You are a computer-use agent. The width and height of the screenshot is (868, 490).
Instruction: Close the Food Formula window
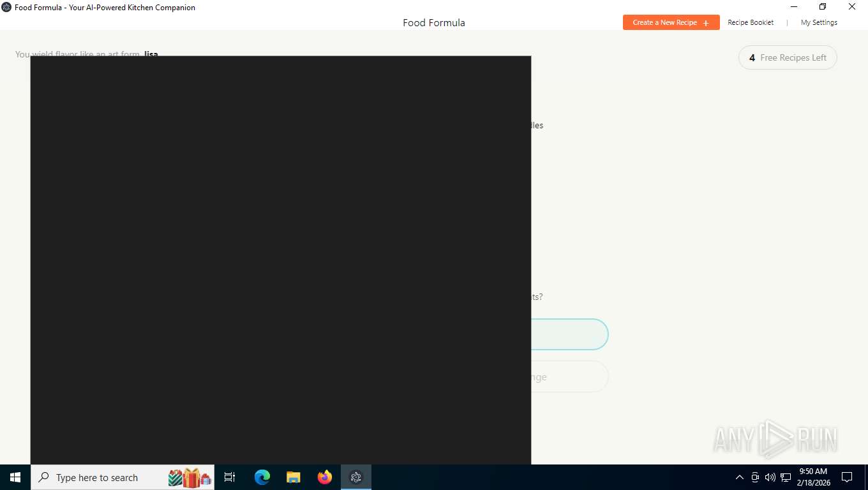(x=852, y=7)
